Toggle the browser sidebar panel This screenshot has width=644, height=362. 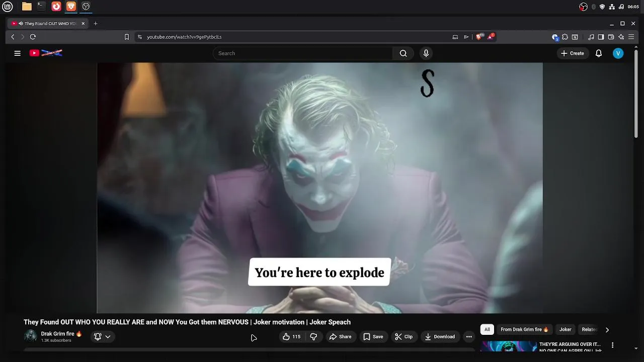pyautogui.click(x=601, y=37)
